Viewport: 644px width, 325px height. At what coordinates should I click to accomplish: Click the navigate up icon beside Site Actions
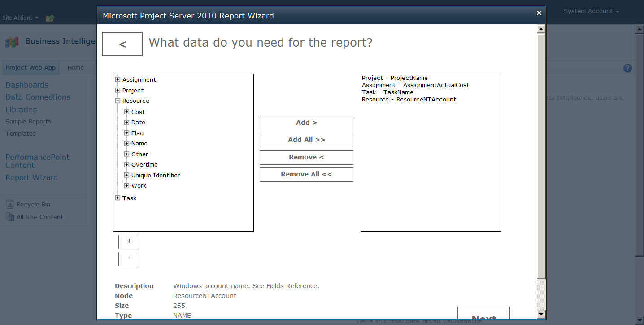(50, 18)
